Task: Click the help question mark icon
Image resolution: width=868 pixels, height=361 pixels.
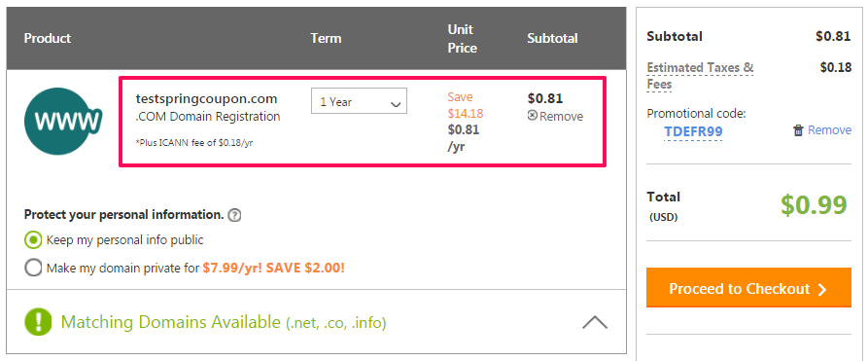Action: click(x=234, y=215)
